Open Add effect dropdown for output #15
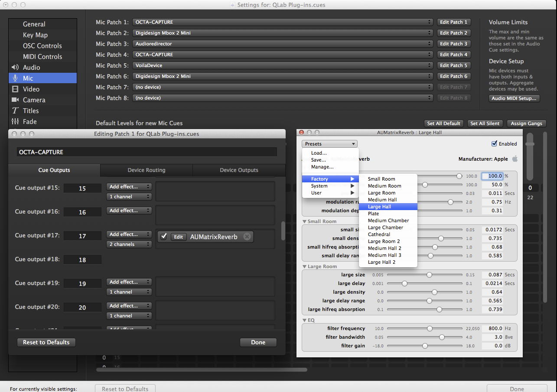 129,187
